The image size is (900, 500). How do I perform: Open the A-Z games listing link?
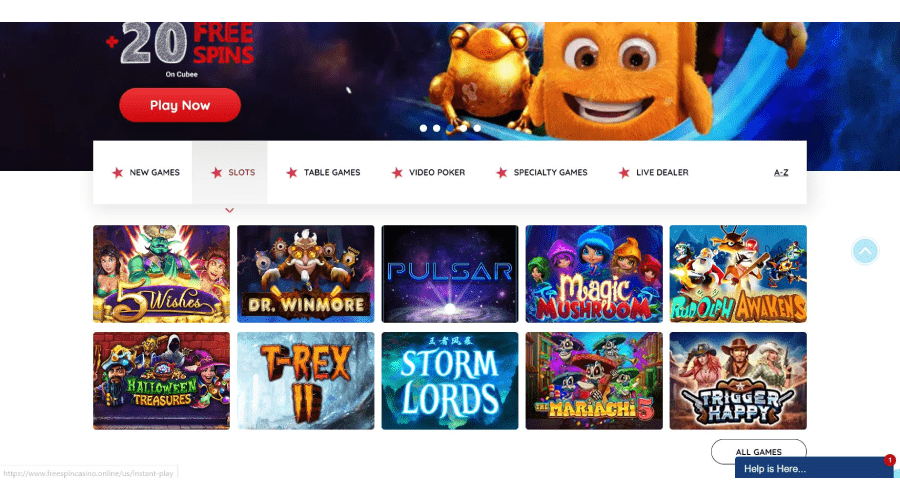tap(781, 172)
